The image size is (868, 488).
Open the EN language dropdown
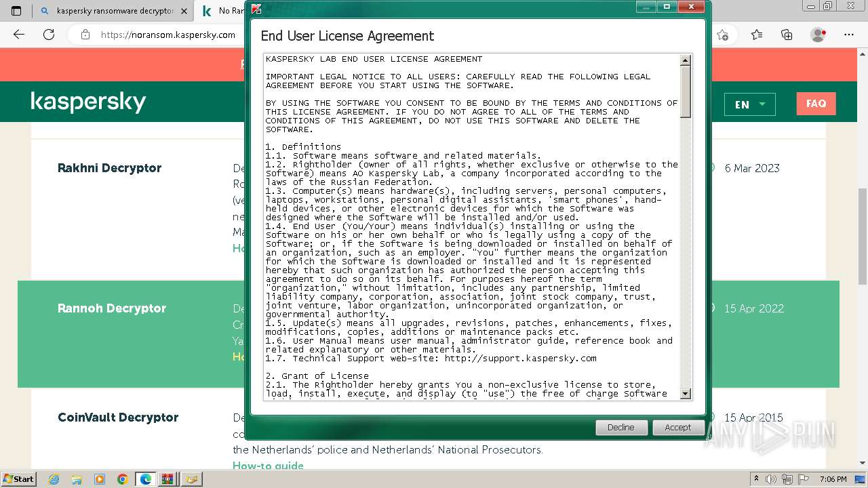(749, 104)
